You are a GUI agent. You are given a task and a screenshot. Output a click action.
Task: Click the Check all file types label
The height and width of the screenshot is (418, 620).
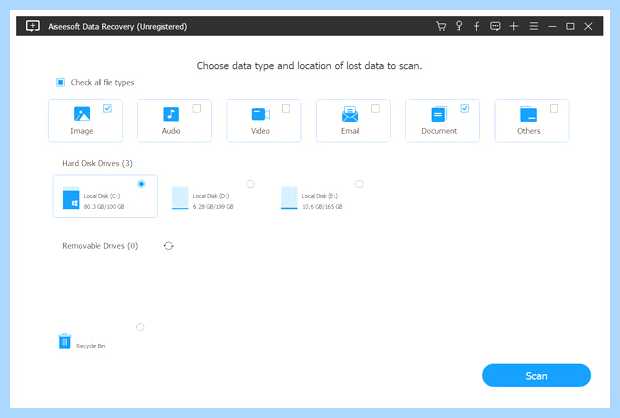102,82
